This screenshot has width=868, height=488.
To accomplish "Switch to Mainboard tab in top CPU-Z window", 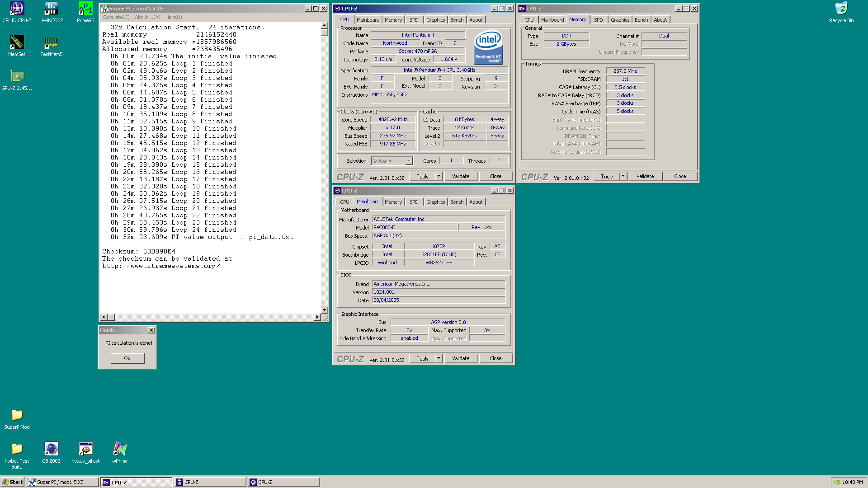I will click(368, 20).
